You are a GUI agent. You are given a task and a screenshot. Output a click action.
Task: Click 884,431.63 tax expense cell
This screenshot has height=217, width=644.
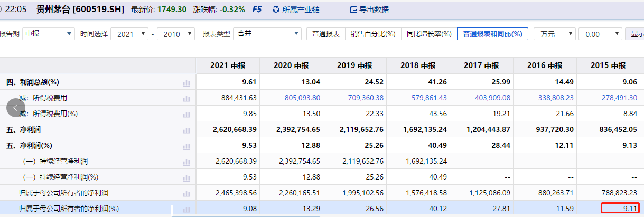point(239,98)
